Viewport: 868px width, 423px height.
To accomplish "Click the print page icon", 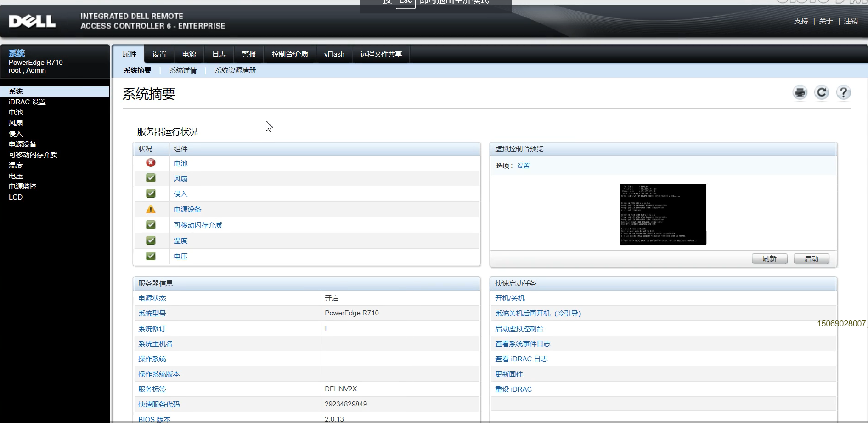I will pyautogui.click(x=800, y=92).
